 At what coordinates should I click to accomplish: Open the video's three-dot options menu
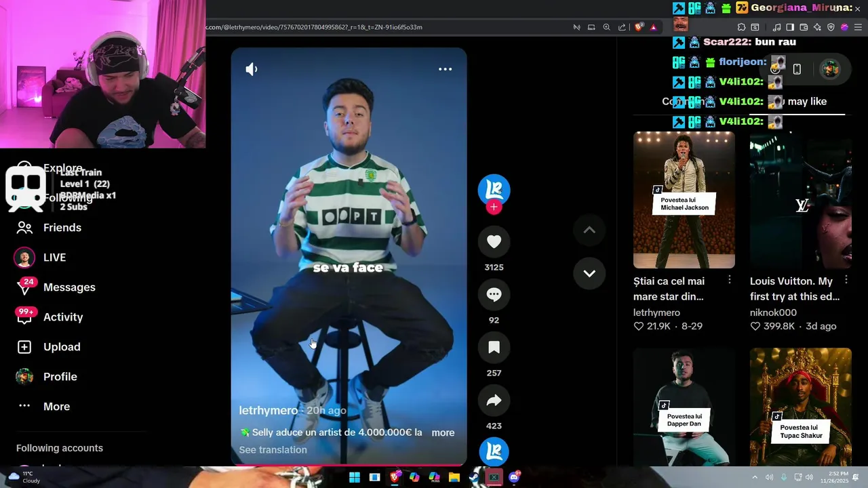445,69
